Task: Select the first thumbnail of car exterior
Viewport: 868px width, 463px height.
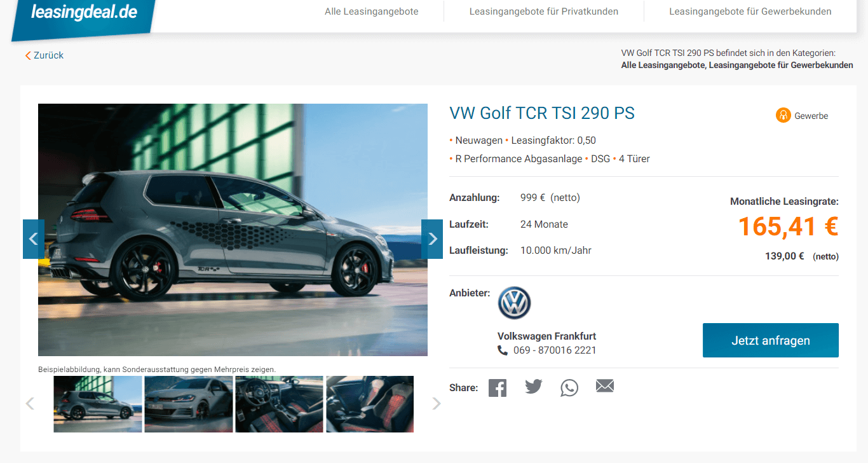Action: pos(98,404)
